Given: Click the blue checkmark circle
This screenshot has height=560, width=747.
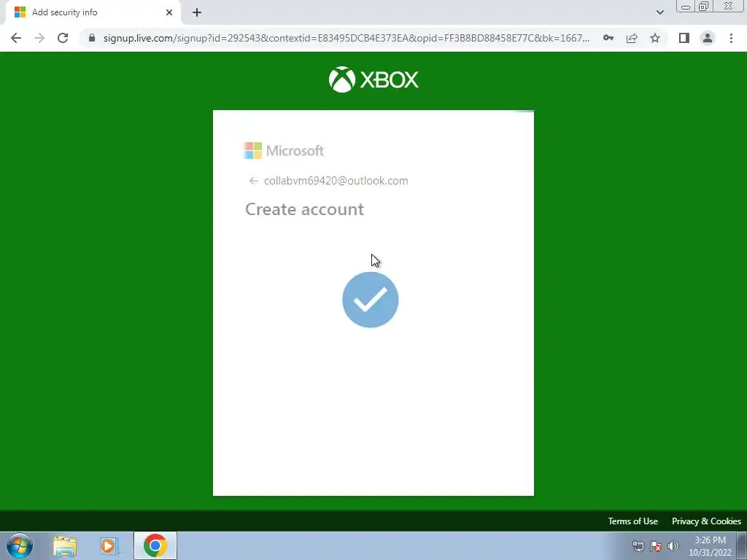Looking at the screenshot, I should pos(370,300).
